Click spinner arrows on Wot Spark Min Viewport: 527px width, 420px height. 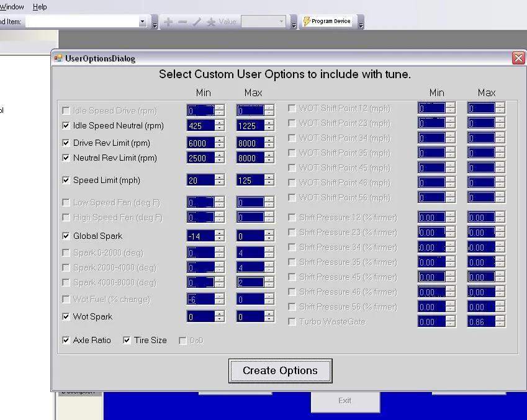click(x=220, y=317)
